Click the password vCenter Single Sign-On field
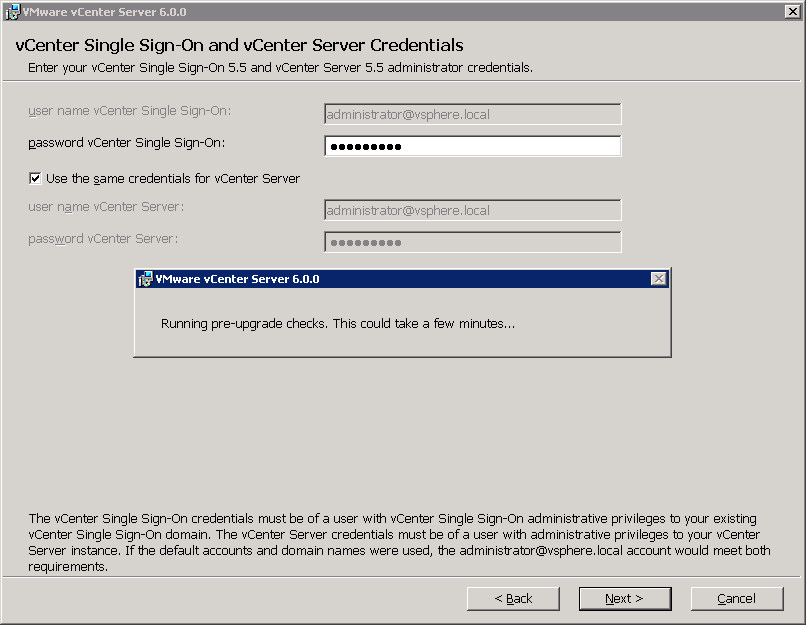 pos(472,147)
